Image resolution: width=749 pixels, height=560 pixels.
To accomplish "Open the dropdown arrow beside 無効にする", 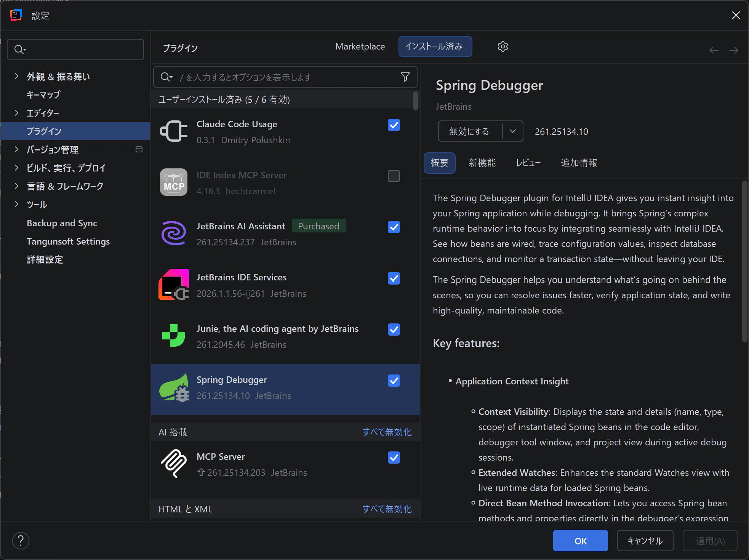I will [513, 131].
